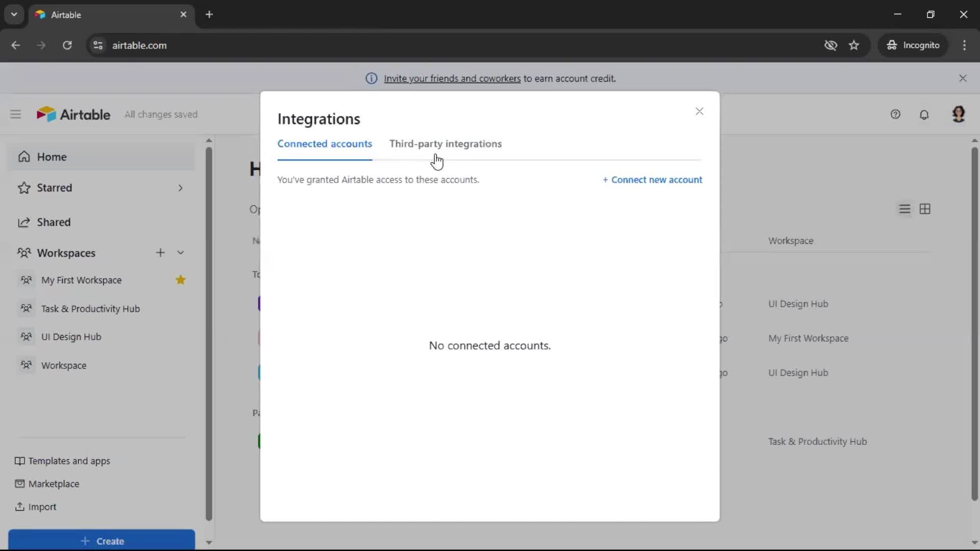980x551 pixels.
Task: Click Task & Productivity Hub table cell
Action: (x=818, y=442)
